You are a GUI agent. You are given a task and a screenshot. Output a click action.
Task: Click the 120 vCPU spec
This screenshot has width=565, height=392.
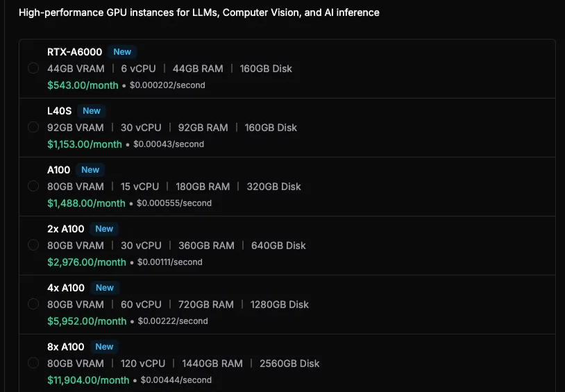(143, 364)
